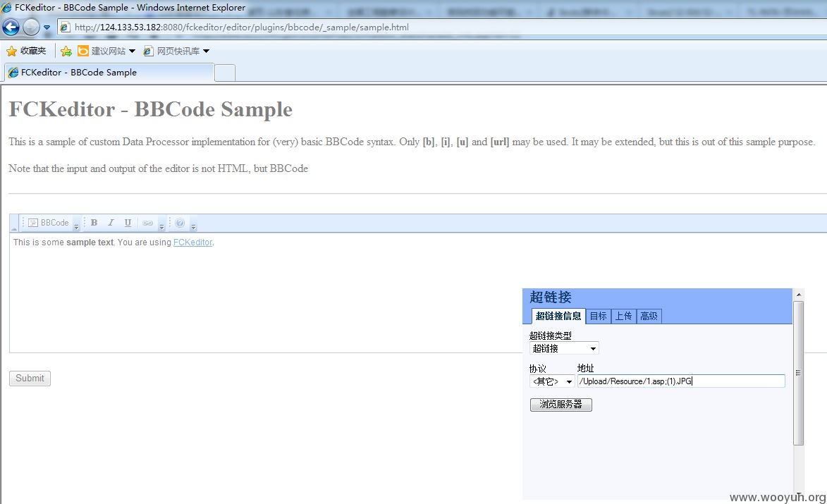This screenshot has width=827, height=504.
Task: Click the 建议网站 favorites icon
Action: click(82, 51)
